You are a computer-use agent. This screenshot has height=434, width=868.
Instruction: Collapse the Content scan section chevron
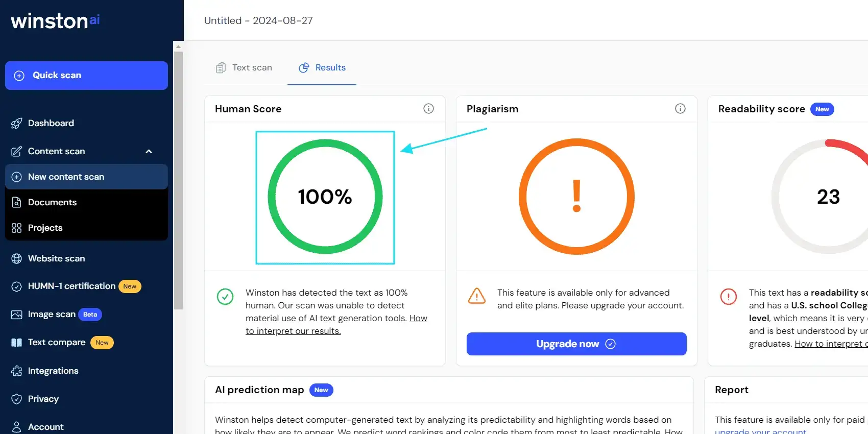(x=149, y=152)
